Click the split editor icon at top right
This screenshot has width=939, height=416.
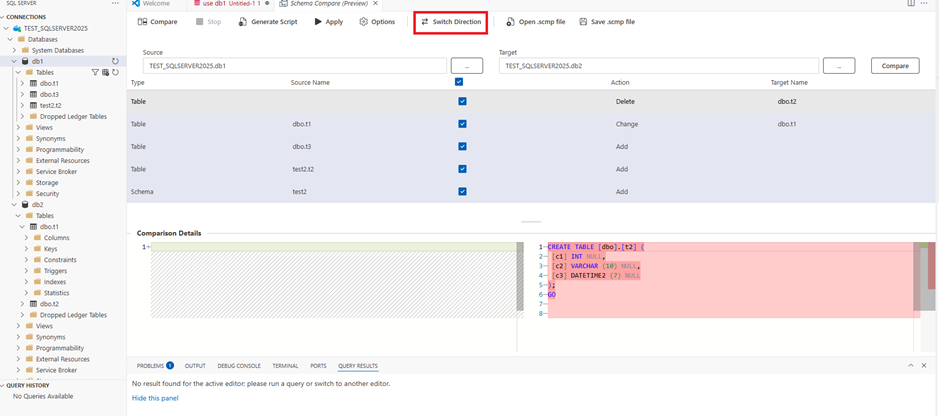coord(911,4)
